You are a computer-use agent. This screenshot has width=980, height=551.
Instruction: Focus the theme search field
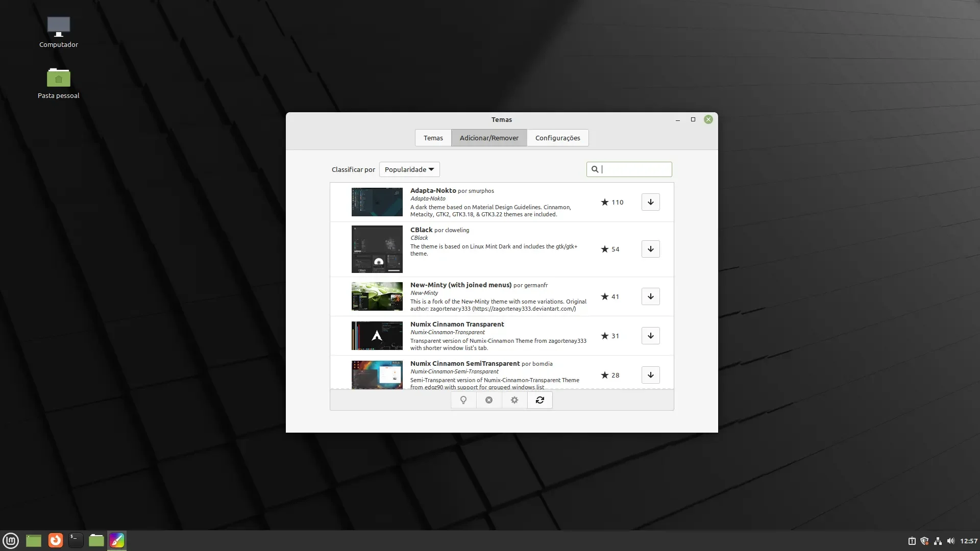tap(629, 169)
